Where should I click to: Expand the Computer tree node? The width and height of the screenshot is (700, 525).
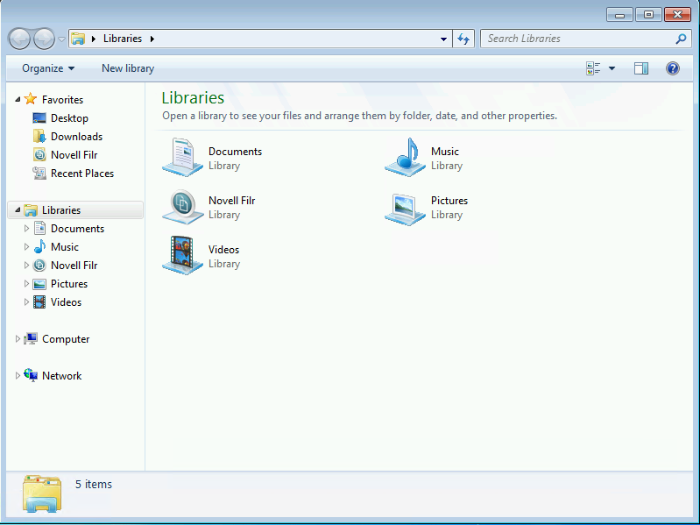(x=18, y=340)
